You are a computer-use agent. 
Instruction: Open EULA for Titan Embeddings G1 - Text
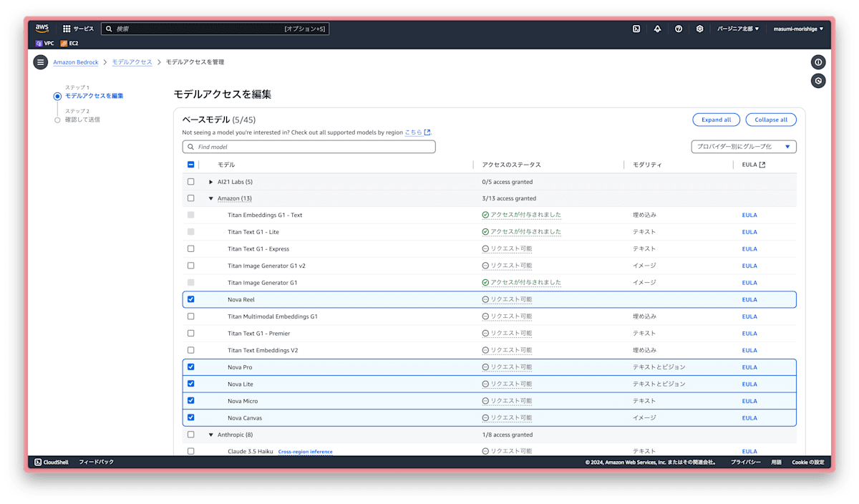[749, 215]
